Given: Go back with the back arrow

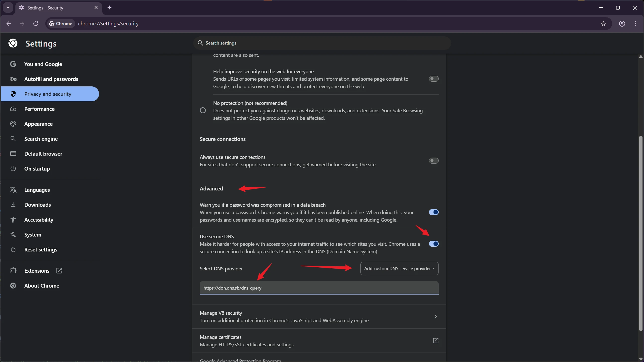Looking at the screenshot, I should point(9,23).
